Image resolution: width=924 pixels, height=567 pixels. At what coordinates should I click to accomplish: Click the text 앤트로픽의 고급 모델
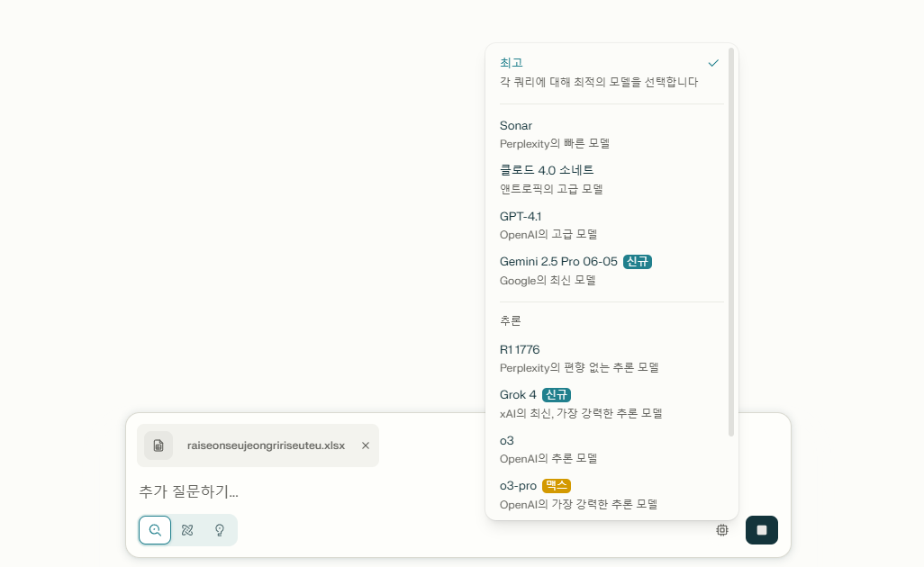click(x=551, y=189)
